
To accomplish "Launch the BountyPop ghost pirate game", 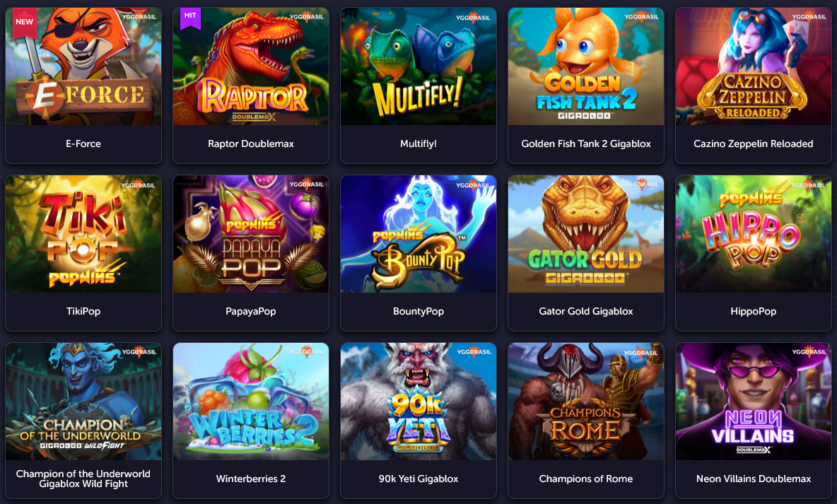I will pos(418,234).
